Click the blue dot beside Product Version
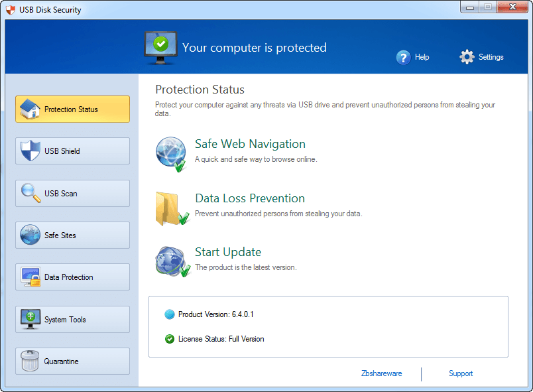The width and height of the screenshot is (533, 392). click(169, 314)
